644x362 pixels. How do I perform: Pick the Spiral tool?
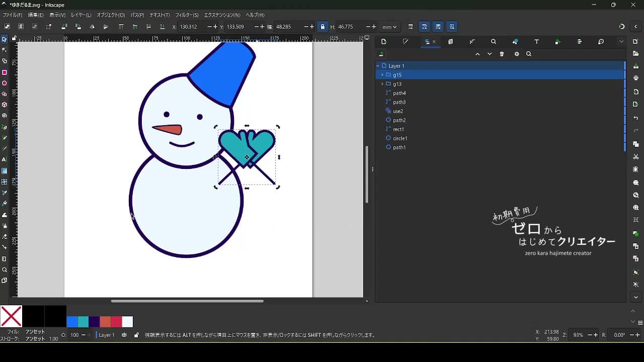(5, 116)
